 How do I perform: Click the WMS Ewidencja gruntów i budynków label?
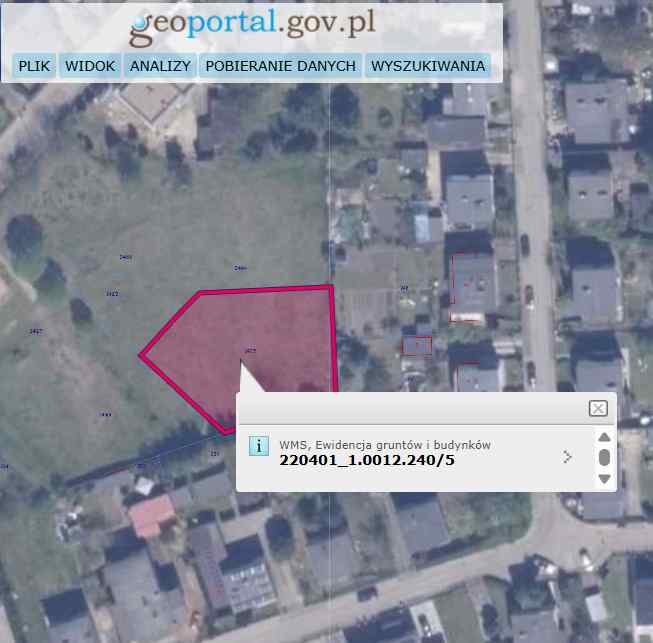tap(385, 445)
